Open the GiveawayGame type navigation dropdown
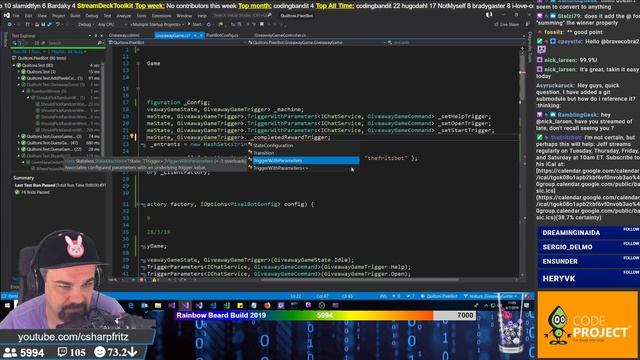This screenshot has height=360, width=640. click(316, 42)
